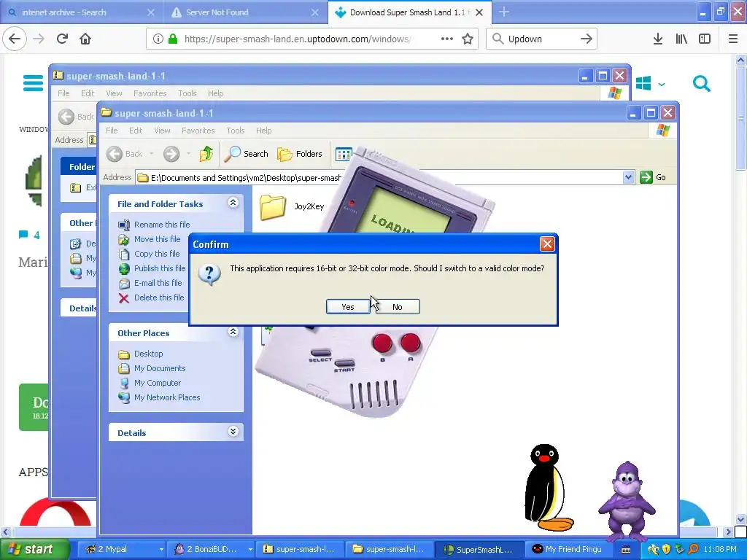Screen dimensions: 747x560
Task: Close the Confirm dialog with X
Action: click(547, 244)
